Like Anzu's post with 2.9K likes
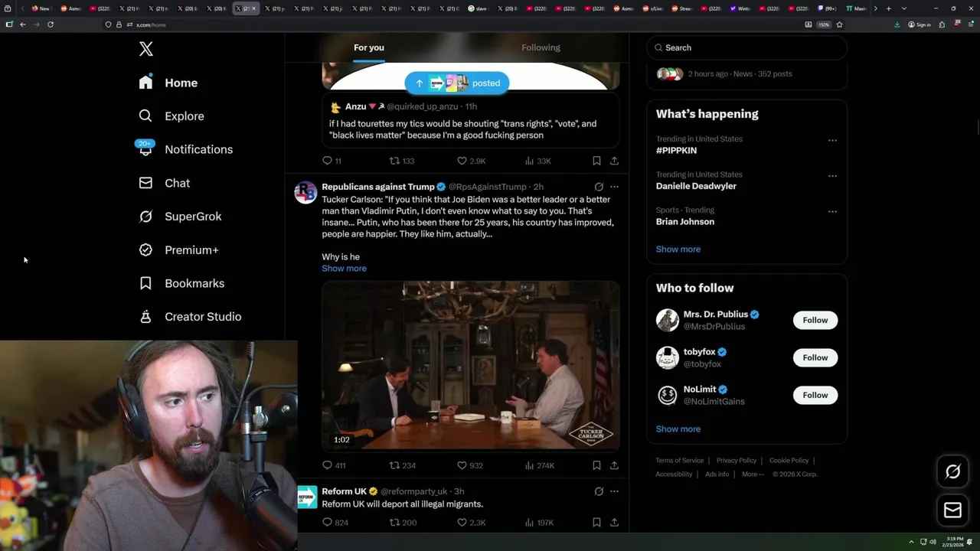Image resolution: width=980 pixels, height=551 pixels. tap(471, 161)
